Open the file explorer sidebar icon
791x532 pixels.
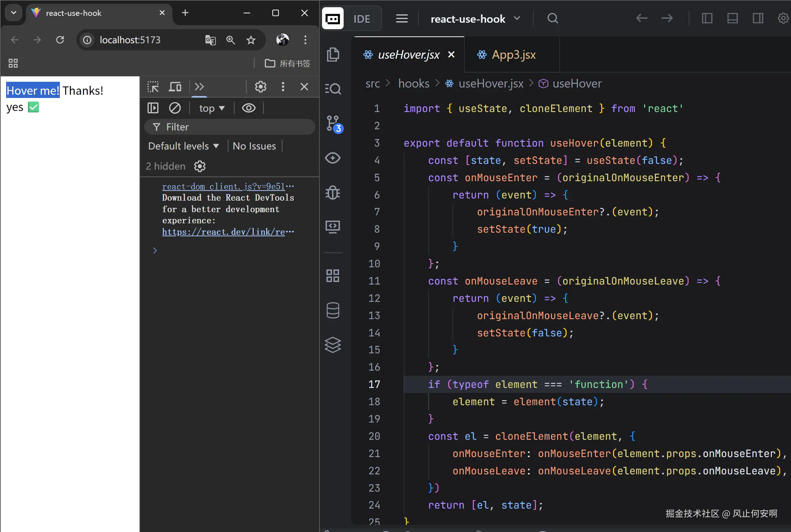point(333,54)
